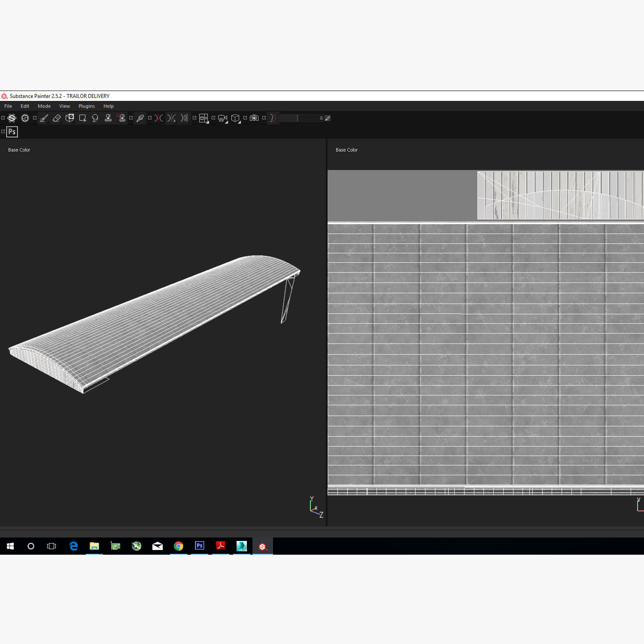Open the cube perspective projection dropdown

[x=236, y=118]
